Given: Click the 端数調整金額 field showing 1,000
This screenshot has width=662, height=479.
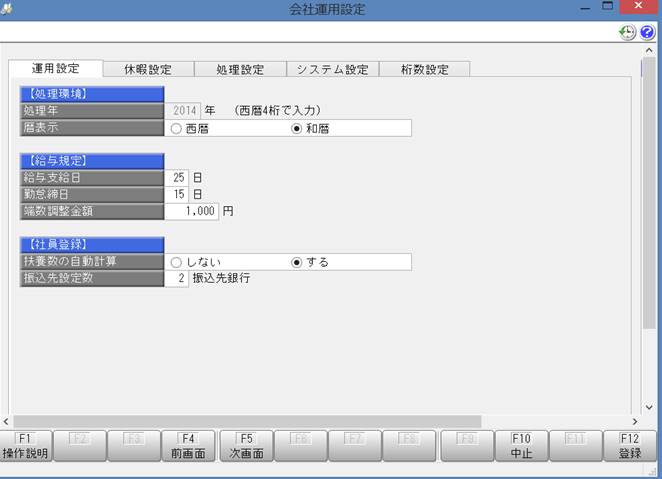Looking at the screenshot, I should (192, 211).
